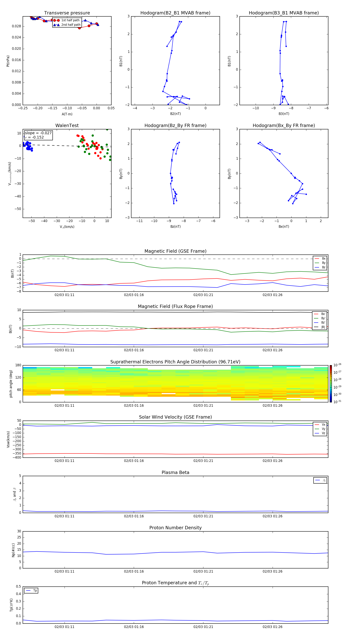351x644 pixels.
Task: Click 'Proton Temperature and Te/Tp' title
Action: 175,583
